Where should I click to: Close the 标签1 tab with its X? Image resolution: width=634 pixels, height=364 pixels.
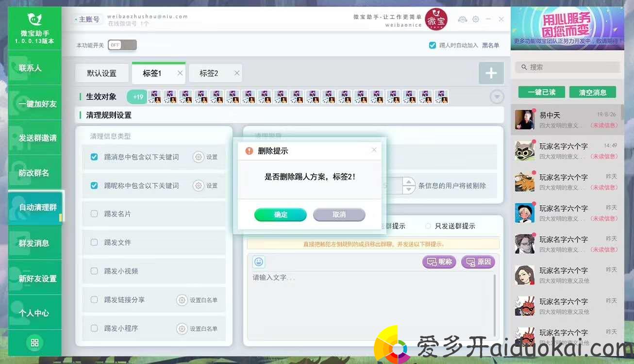tap(180, 73)
